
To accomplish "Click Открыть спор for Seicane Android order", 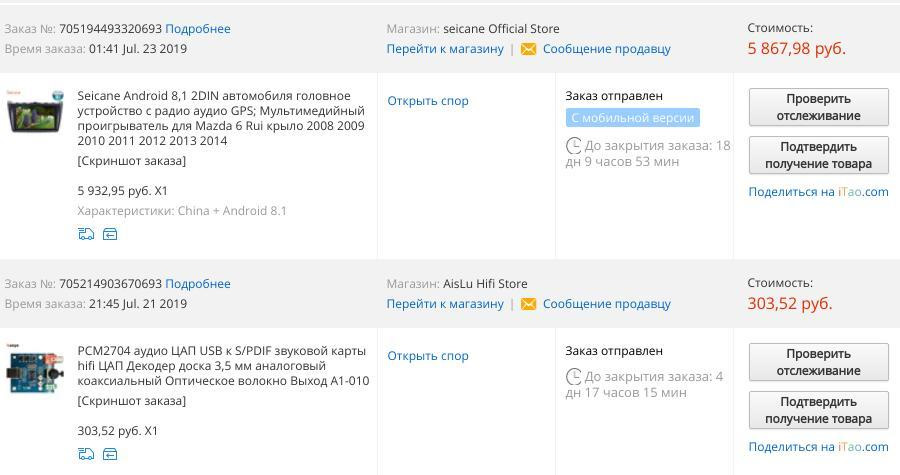I will click(428, 101).
